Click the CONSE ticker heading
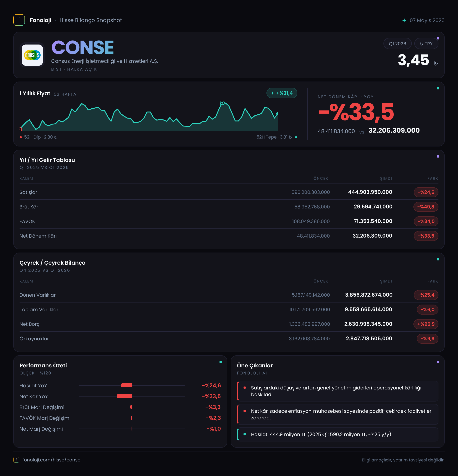 pyautogui.click(x=83, y=47)
